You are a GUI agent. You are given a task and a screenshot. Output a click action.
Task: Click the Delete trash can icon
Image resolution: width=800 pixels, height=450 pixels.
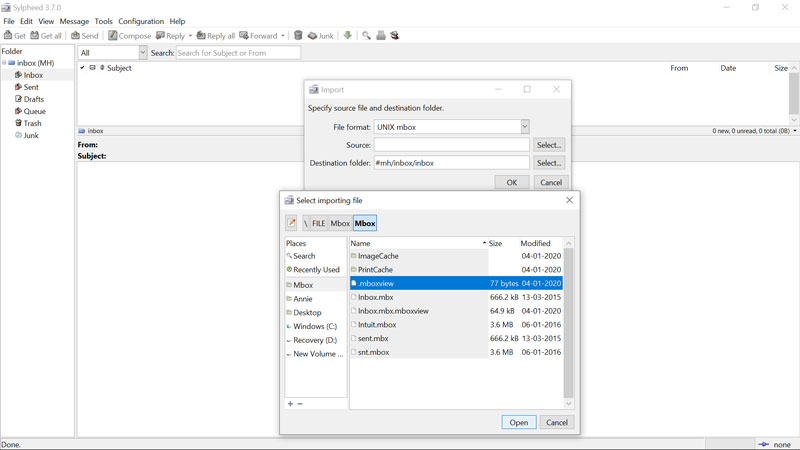click(x=298, y=35)
